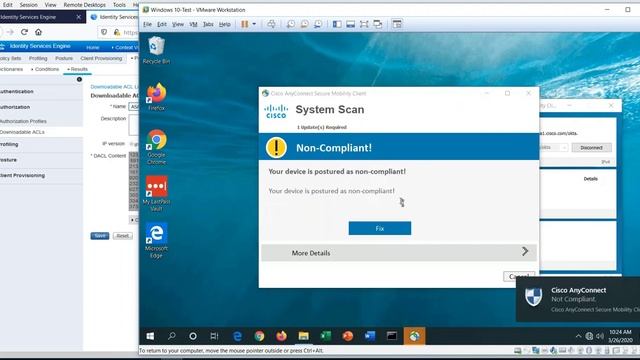Open Firefox from the taskbar

(281, 336)
